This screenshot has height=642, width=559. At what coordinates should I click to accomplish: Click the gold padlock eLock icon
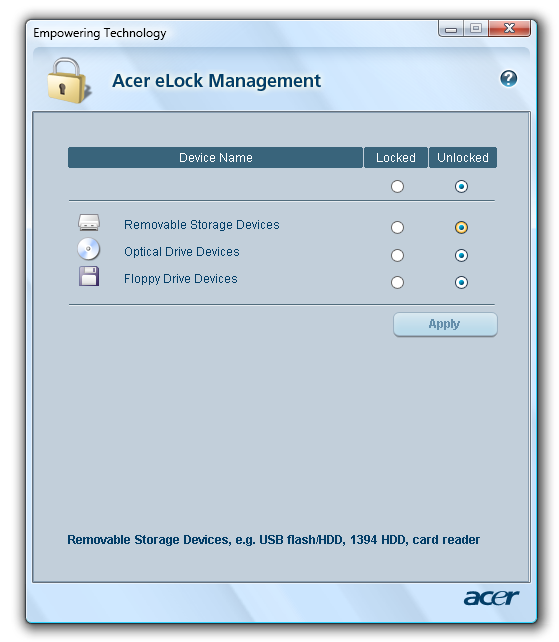coord(68,80)
